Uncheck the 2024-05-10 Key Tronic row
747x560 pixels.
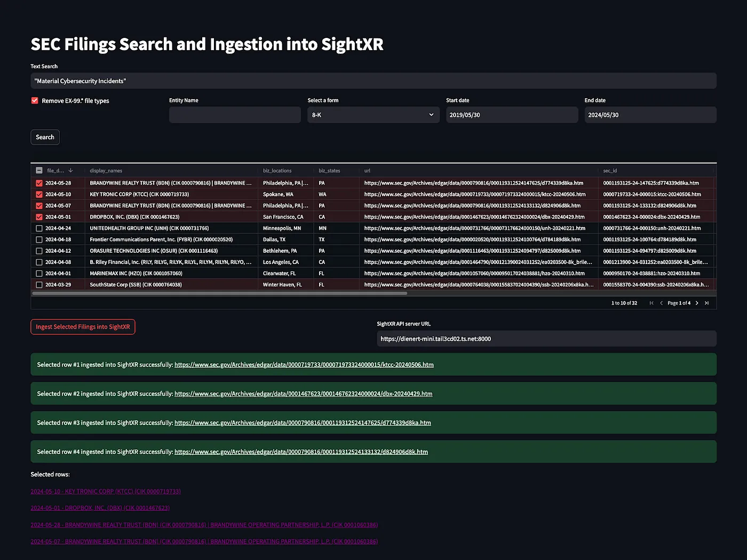click(39, 194)
